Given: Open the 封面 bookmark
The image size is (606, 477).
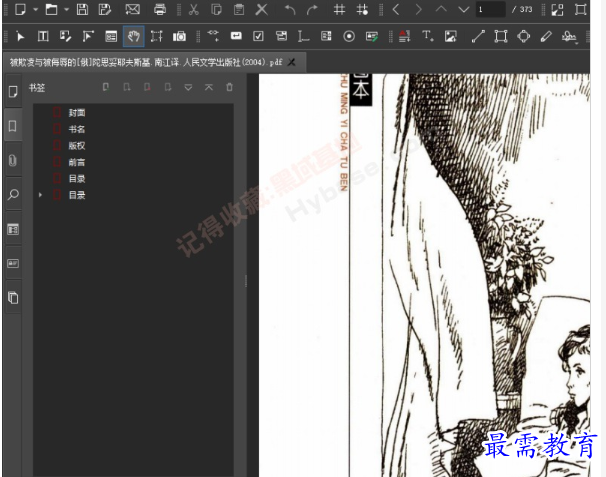Looking at the screenshot, I should 77,113.
